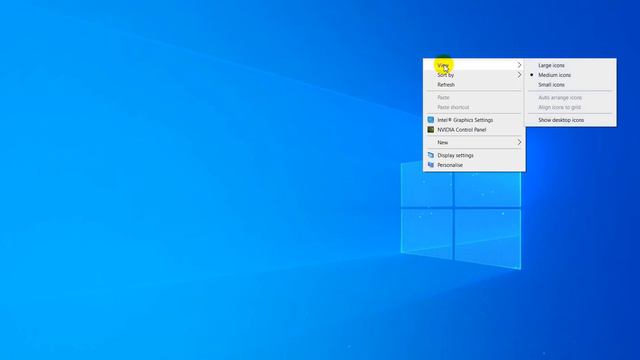
Task: Click the Personalise icon
Action: coord(431,165)
